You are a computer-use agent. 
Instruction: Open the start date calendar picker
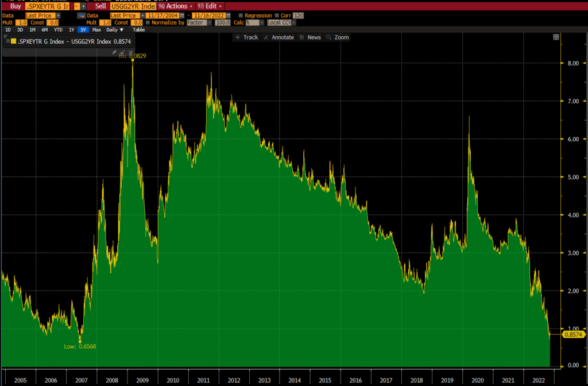coord(182,16)
